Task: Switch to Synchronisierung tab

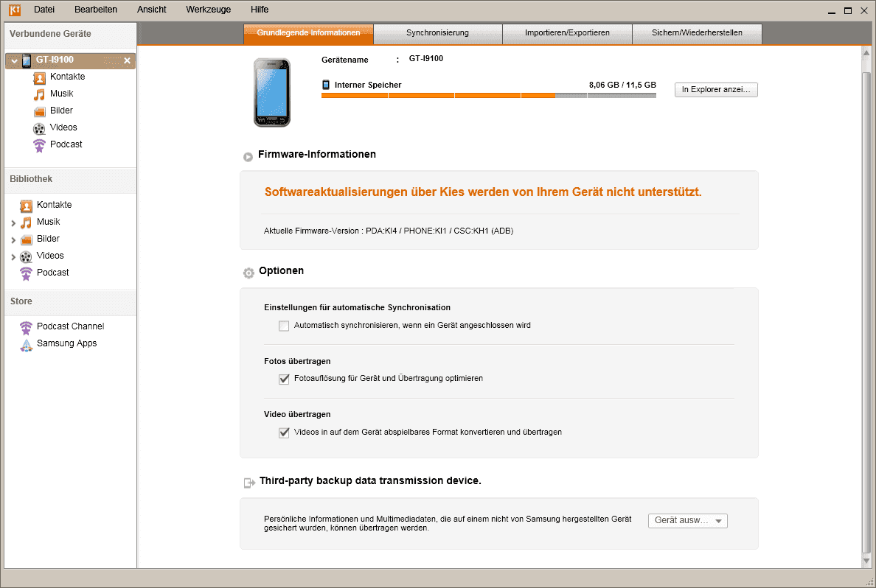Action: click(437, 33)
